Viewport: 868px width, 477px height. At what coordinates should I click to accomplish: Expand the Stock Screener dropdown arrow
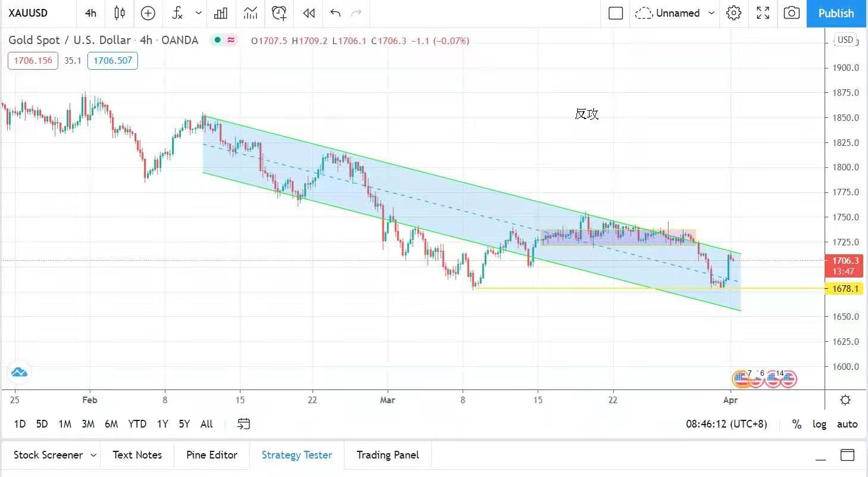coord(93,455)
